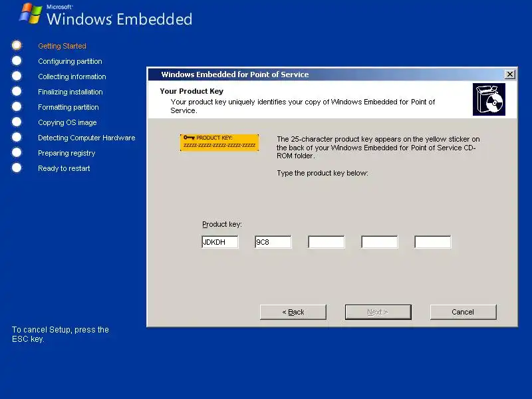Click the Formatting partition step bullet

17,106
